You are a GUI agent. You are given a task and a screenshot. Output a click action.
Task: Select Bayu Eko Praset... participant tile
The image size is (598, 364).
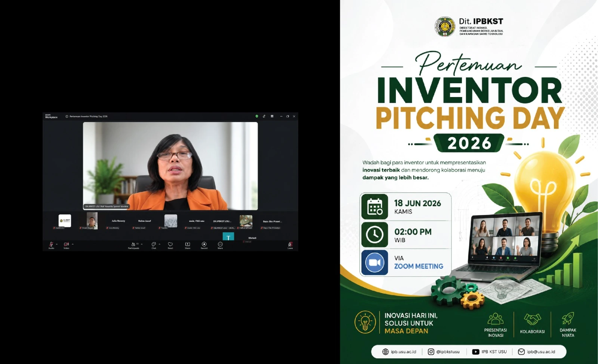pyautogui.click(x=272, y=221)
